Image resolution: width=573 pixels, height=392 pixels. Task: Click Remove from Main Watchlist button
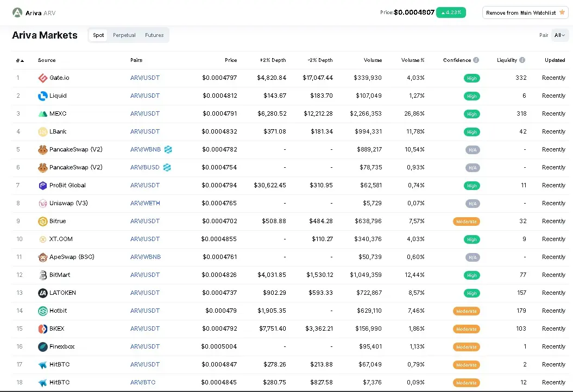pos(525,12)
